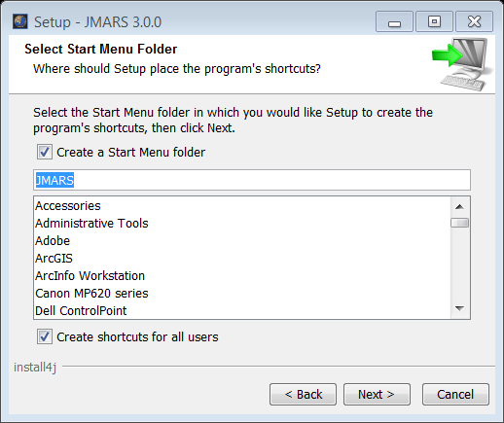The height and width of the screenshot is (423, 504).
Task: Click the folder list scrollbar thumb
Action: [459, 223]
